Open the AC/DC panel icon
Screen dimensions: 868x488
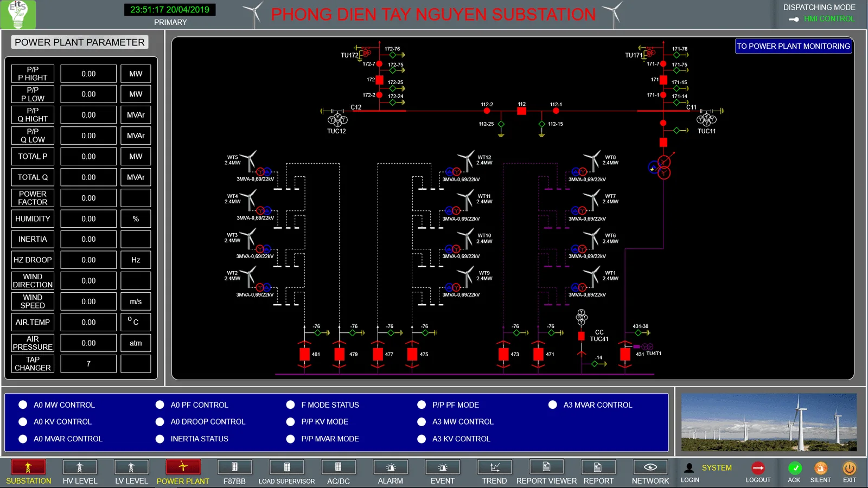point(338,467)
